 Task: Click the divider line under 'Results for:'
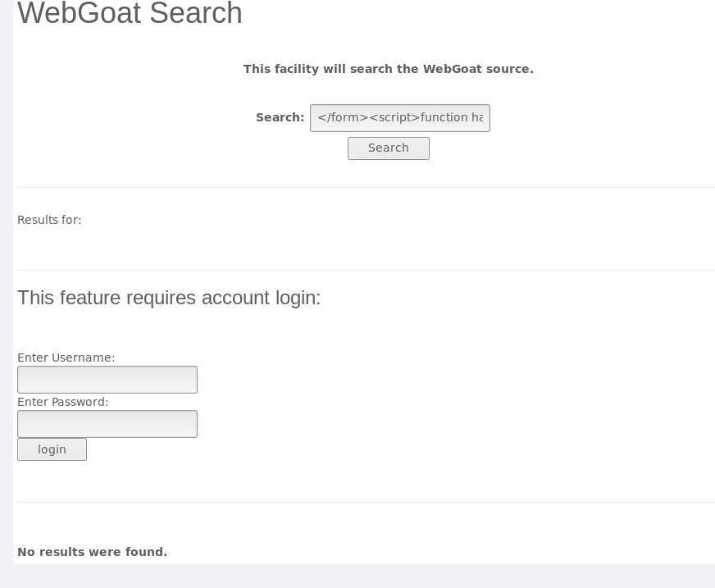click(x=367, y=270)
